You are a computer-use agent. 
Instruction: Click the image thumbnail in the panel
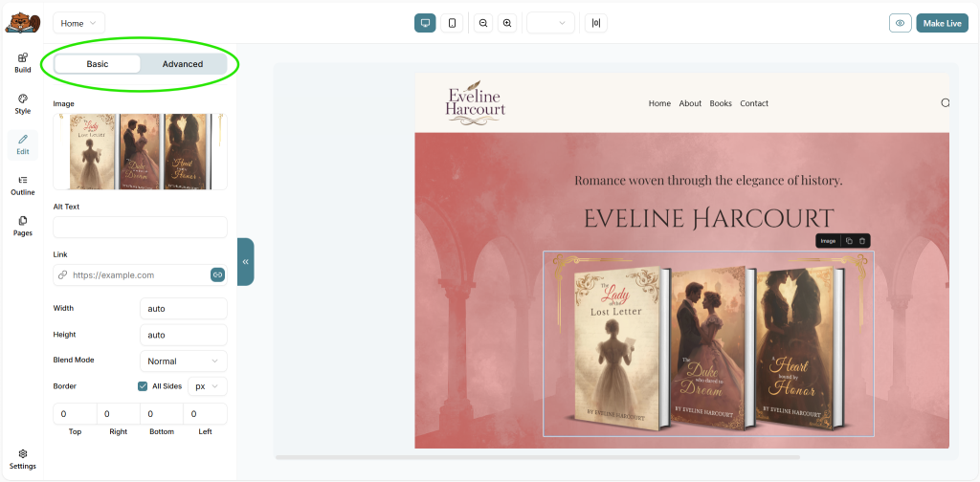pyautogui.click(x=141, y=152)
